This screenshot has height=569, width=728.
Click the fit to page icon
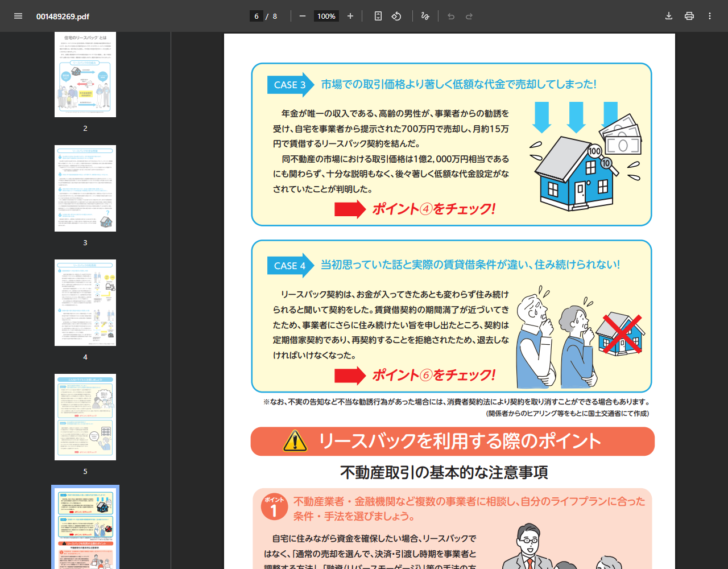pyautogui.click(x=378, y=16)
